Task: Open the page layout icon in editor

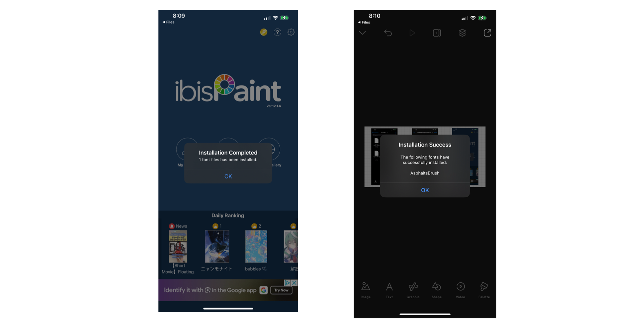Action: coord(437,33)
